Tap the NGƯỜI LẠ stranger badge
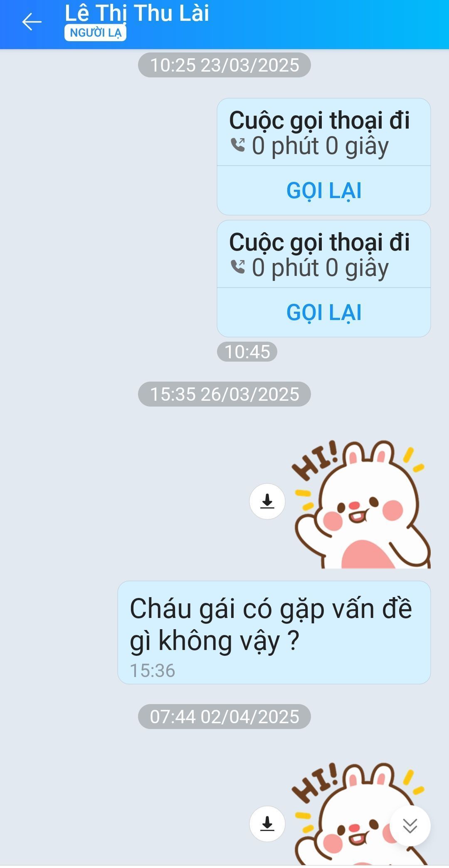 click(95, 33)
